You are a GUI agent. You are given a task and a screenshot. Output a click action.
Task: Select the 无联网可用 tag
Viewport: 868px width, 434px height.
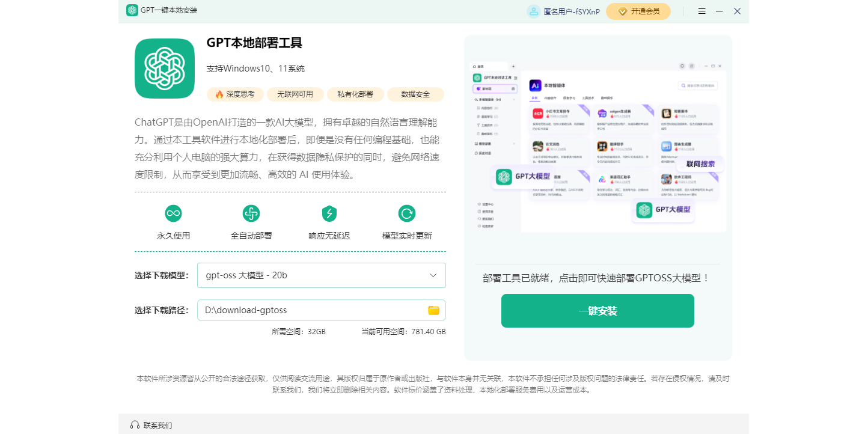pos(295,94)
